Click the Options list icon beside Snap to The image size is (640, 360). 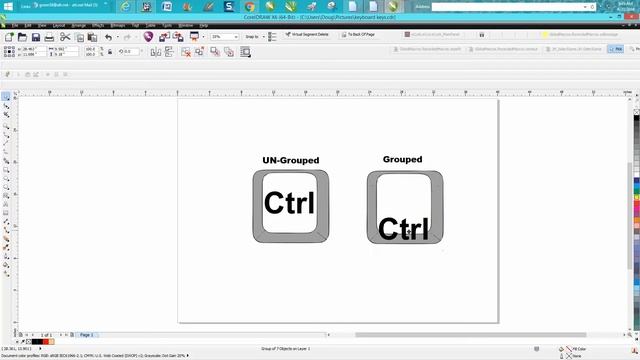[x=272, y=37]
